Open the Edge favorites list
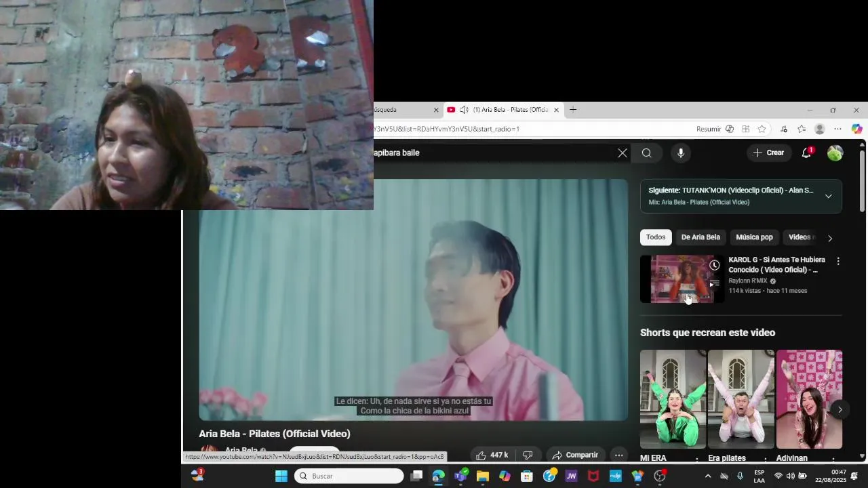Screen dimensions: 868x488 (x=802, y=129)
